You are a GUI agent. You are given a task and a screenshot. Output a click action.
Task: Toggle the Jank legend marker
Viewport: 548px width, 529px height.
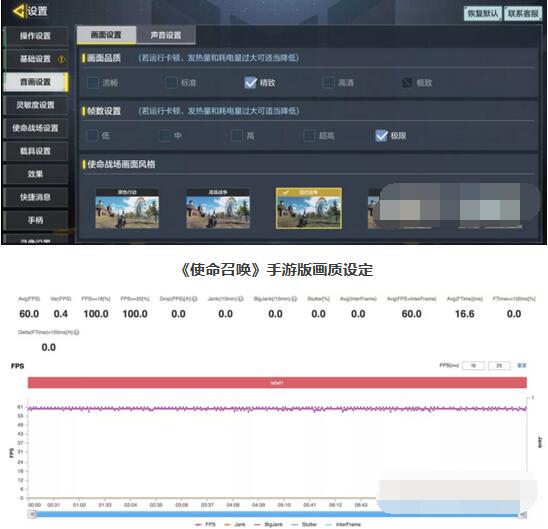[228, 524]
